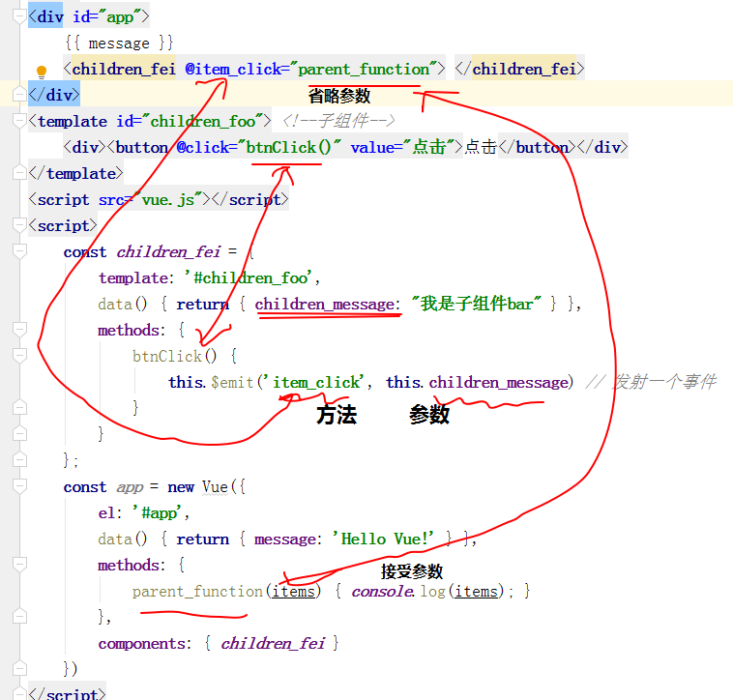Click the yellow lightbulb intention icon
This screenshot has width=733, height=700.
click(x=42, y=72)
